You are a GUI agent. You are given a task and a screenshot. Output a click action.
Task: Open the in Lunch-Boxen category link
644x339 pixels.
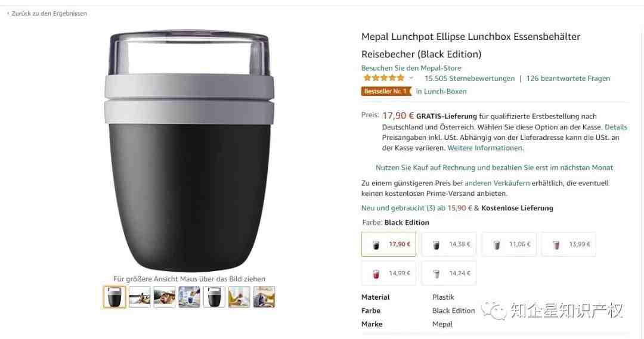tap(441, 92)
